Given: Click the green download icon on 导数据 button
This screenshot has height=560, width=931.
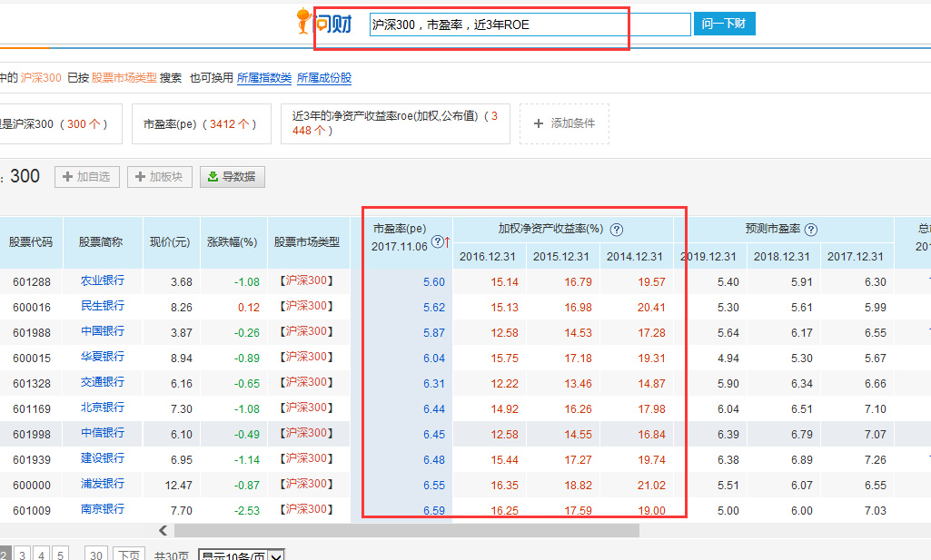Looking at the screenshot, I should click(x=212, y=176).
